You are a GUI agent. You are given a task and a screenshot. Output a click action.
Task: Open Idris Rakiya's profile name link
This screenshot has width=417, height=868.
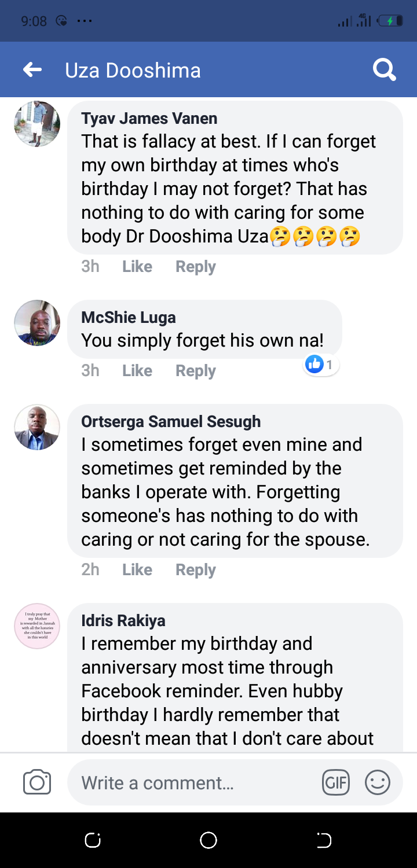coord(123,620)
